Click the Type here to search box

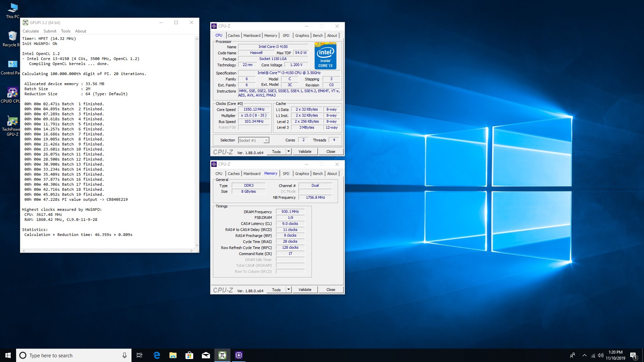tap(73, 355)
